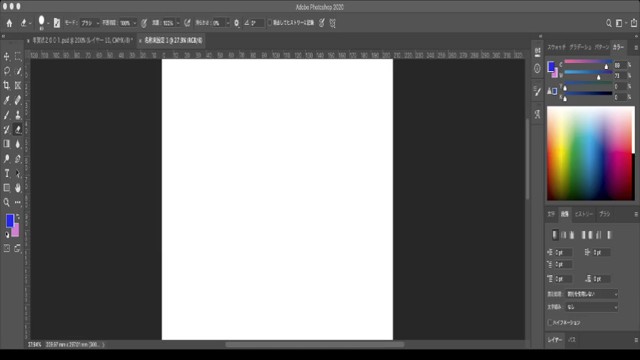Click the Share icon at top right

pyautogui.click(x=634, y=23)
